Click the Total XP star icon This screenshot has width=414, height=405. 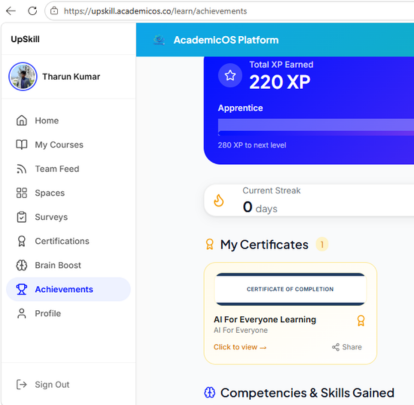tap(230, 76)
